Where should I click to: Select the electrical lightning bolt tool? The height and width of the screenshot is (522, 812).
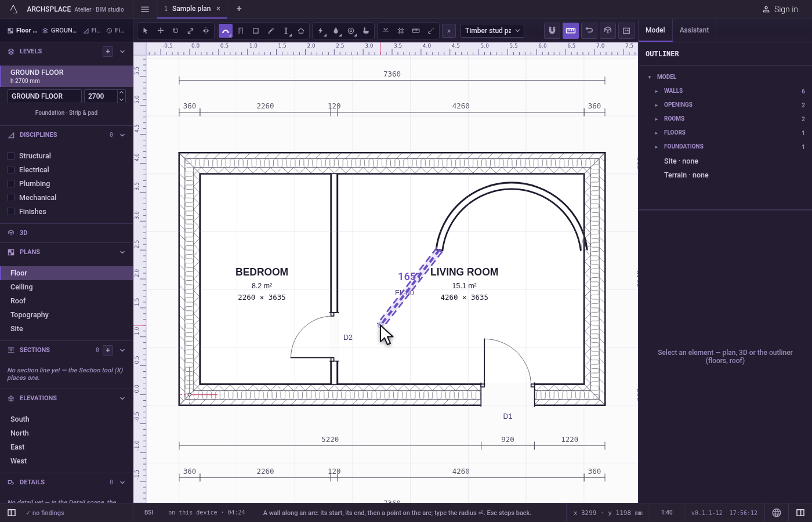321,31
